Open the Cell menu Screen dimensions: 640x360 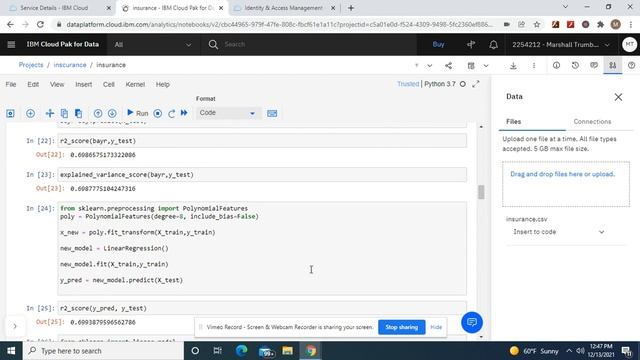point(109,84)
